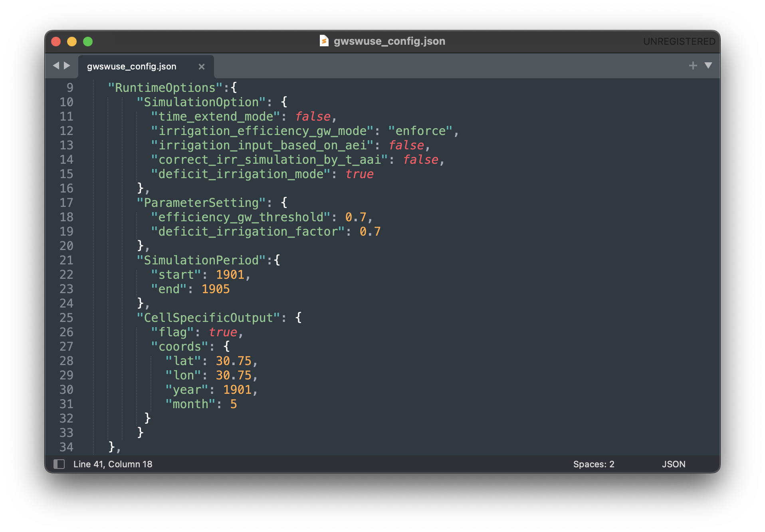Click the green fullscreen window button

point(88,42)
